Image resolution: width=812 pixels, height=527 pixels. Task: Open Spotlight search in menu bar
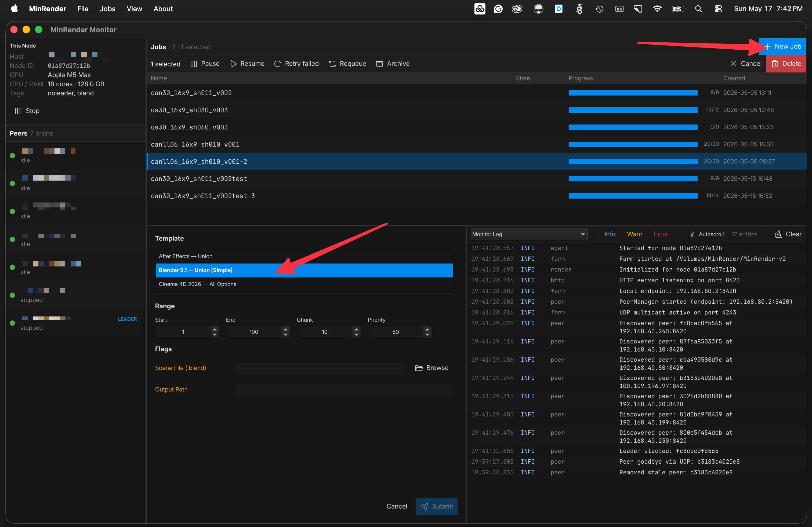click(698, 9)
